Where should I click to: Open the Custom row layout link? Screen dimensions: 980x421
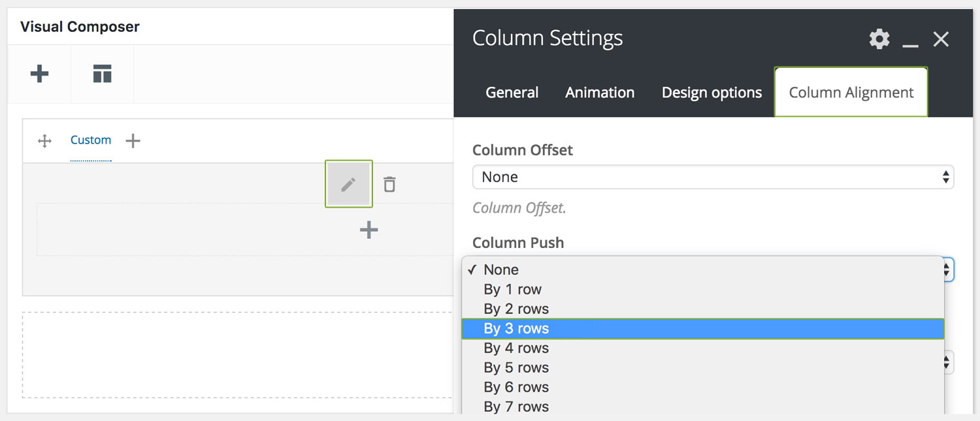click(x=91, y=140)
